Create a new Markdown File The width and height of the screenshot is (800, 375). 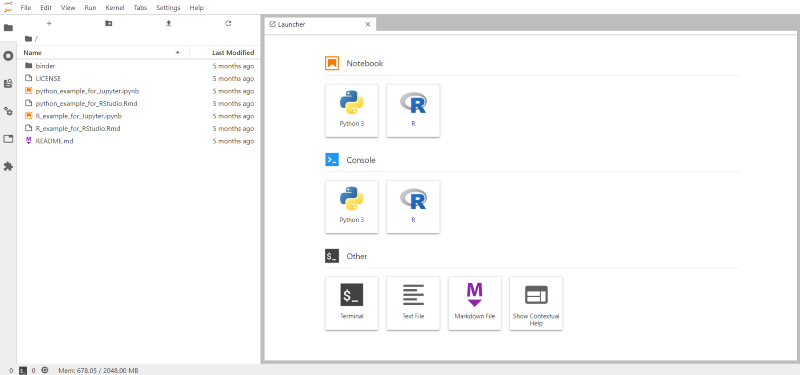click(x=474, y=303)
